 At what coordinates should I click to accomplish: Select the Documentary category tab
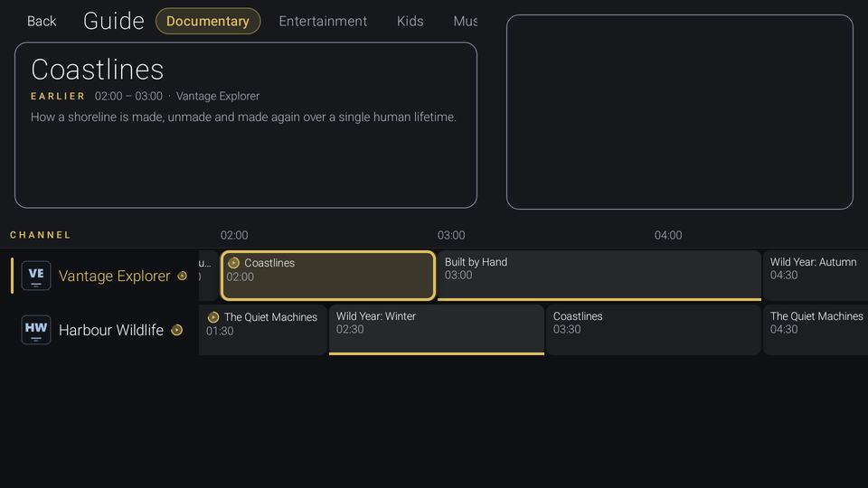pyautogui.click(x=208, y=21)
